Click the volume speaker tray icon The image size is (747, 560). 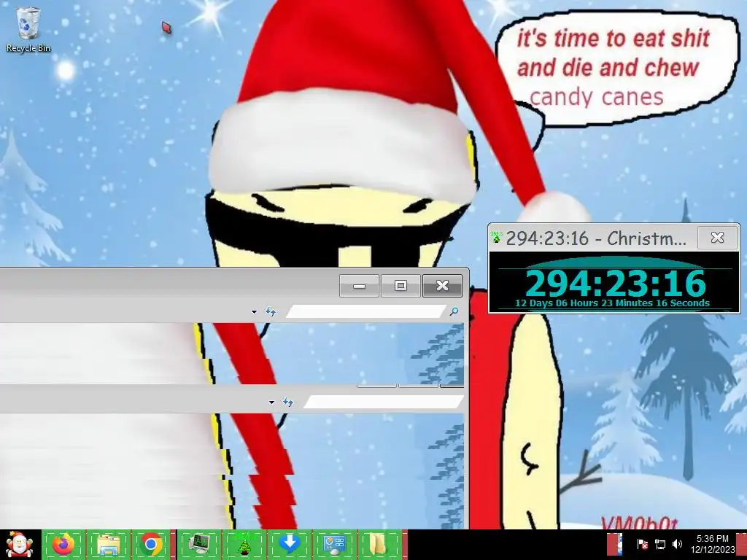point(677,544)
